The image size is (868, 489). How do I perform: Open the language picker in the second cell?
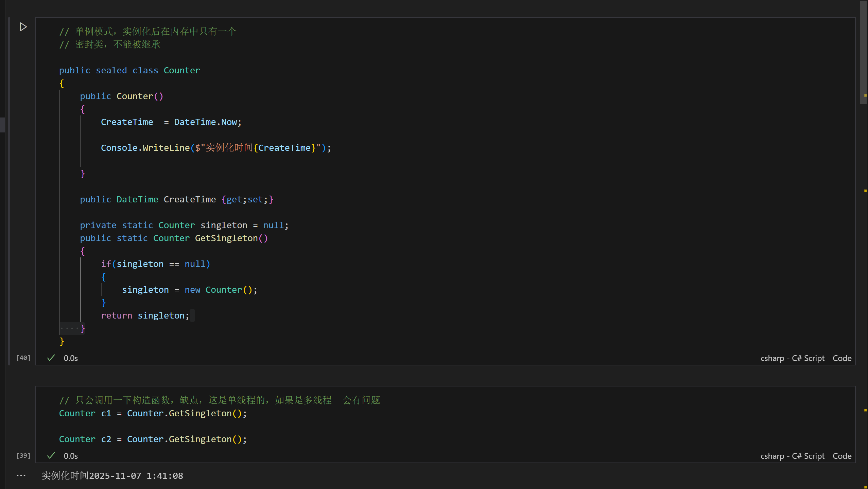click(792, 456)
